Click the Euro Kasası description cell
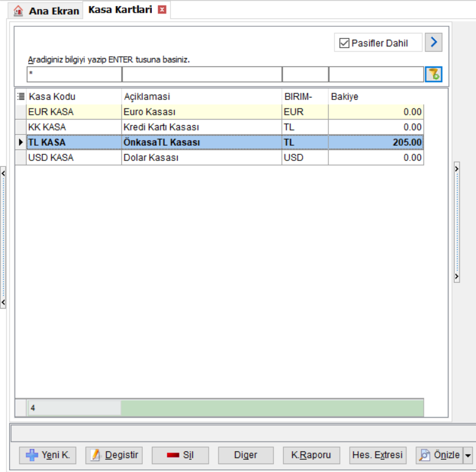Screen dimensions: 476x472 (x=201, y=112)
